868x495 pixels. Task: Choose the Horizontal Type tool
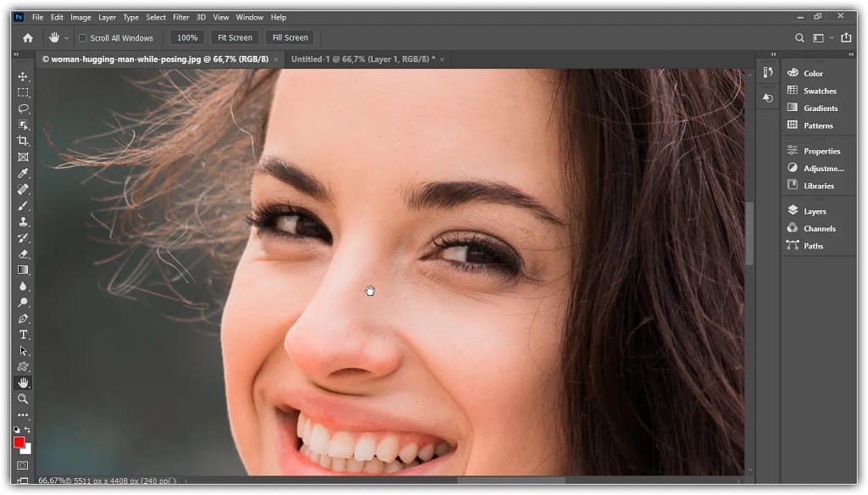pyautogui.click(x=23, y=335)
